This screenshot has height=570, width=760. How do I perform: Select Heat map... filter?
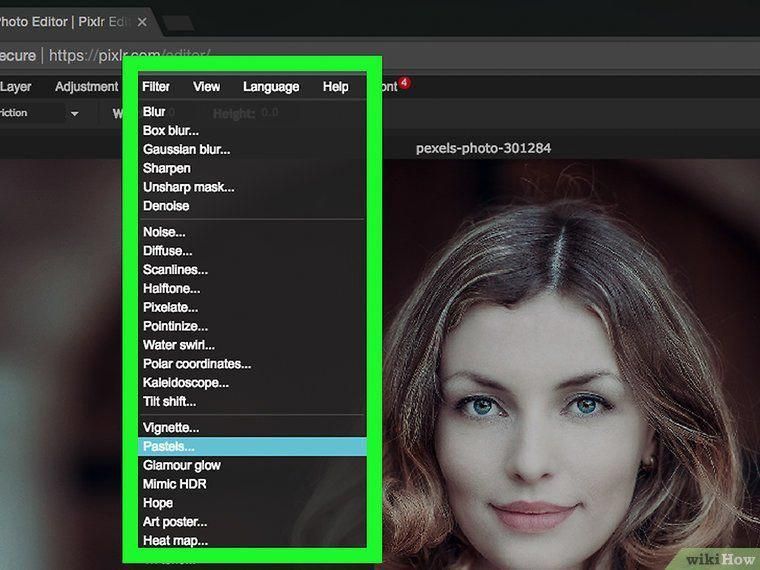point(252,540)
